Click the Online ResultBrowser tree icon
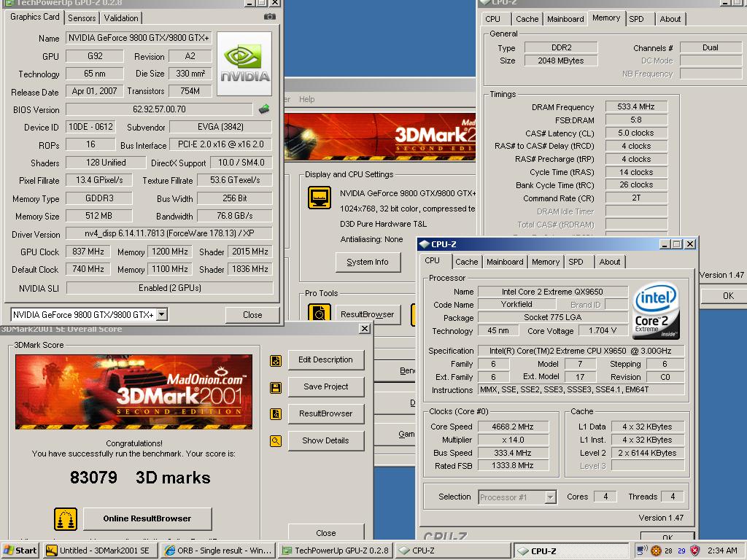Image resolution: width=747 pixels, height=560 pixels. pos(66,519)
